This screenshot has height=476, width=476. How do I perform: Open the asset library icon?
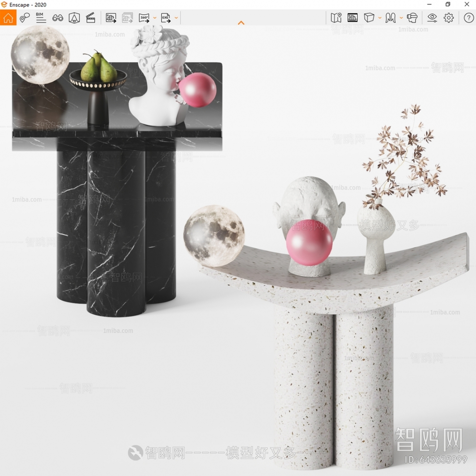click(74, 18)
